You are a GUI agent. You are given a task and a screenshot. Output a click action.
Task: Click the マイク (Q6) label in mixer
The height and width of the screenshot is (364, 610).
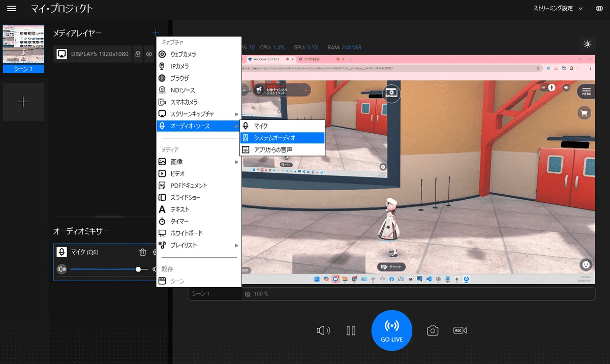point(85,252)
